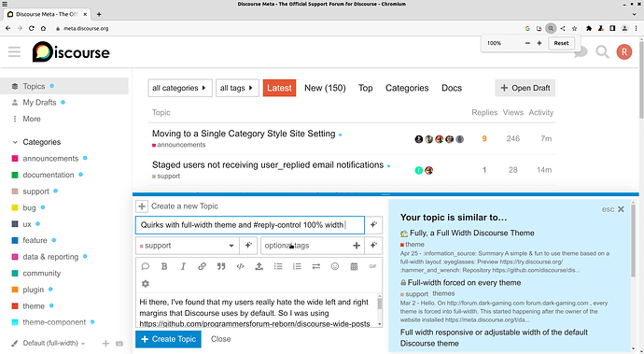Open the support category selector
The height and width of the screenshot is (354, 644).
pyautogui.click(x=188, y=246)
